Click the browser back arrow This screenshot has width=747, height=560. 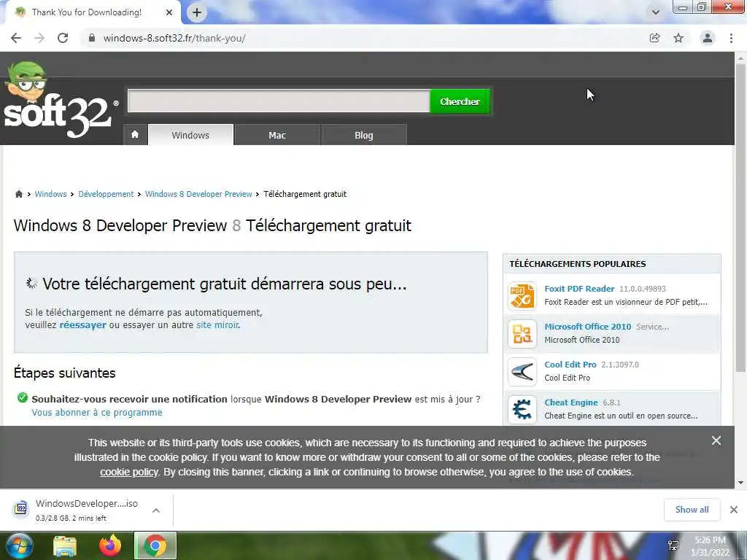click(x=16, y=38)
